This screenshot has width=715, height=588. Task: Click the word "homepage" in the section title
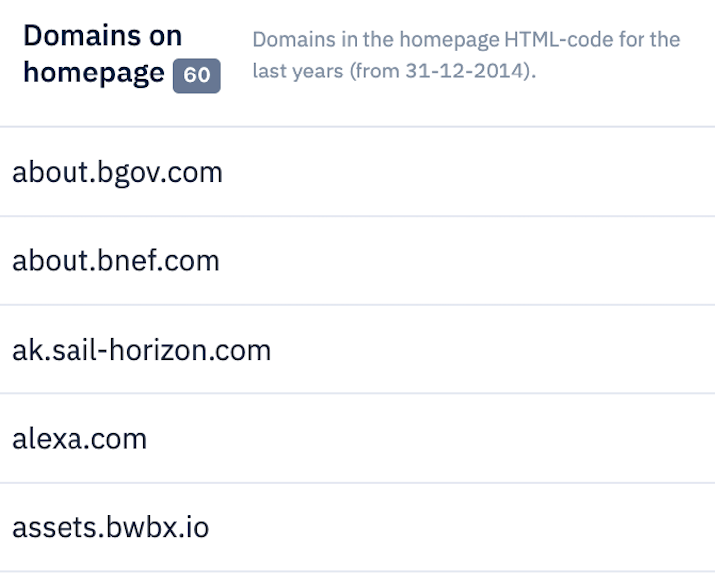pyautogui.click(x=93, y=73)
